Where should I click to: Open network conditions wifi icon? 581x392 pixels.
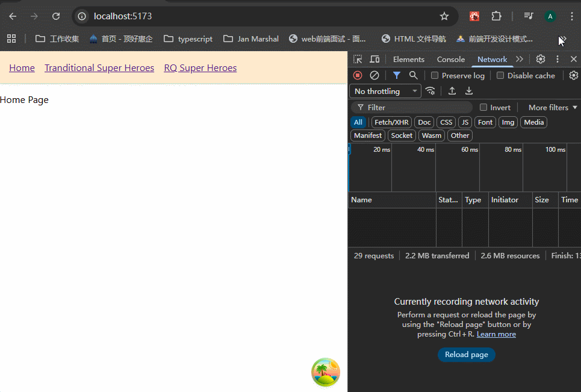(x=430, y=91)
